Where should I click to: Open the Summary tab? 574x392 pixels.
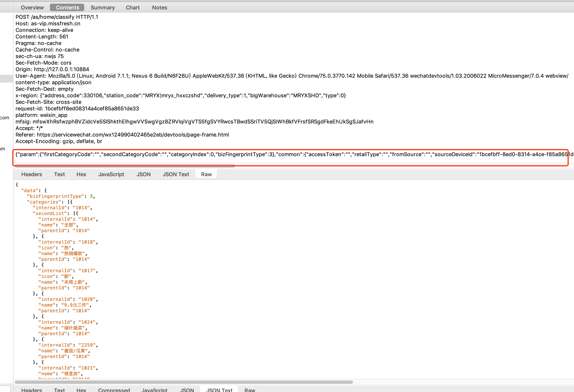tap(103, 7)
